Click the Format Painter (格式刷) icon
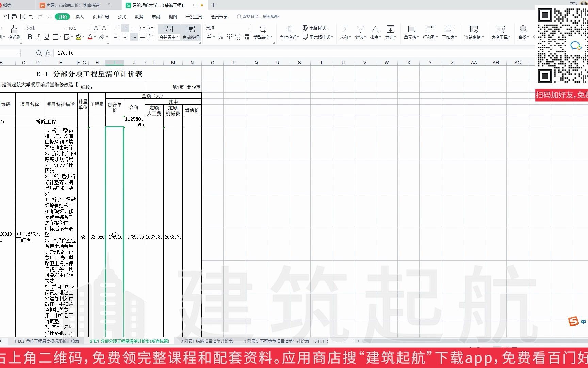Viewport: 588px width, 368px height. pos(14,29)
